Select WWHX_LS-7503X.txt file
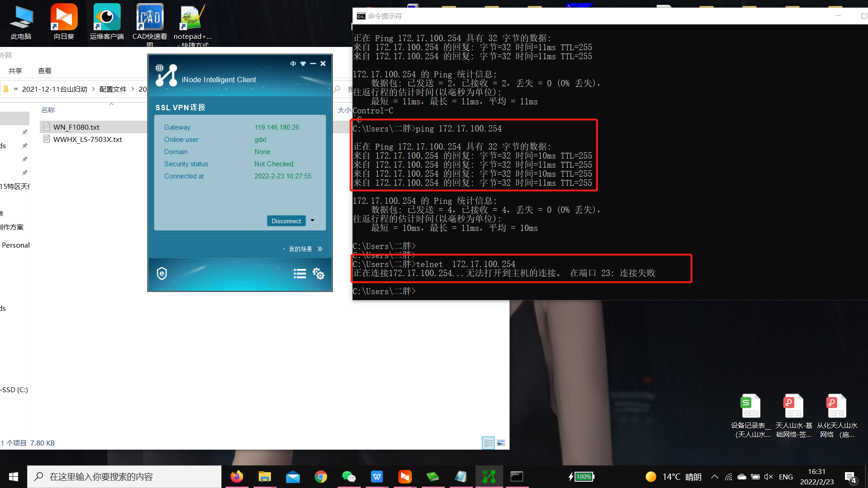Image resolution: width=868 pixels, height=488 pixels. [x=87, y=139]
